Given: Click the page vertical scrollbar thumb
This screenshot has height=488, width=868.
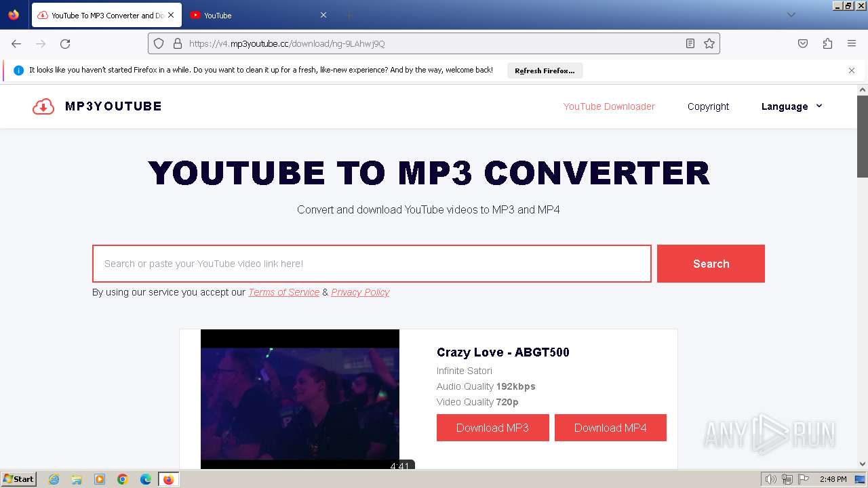Looking at the screenshot, I should coord(863,136).
